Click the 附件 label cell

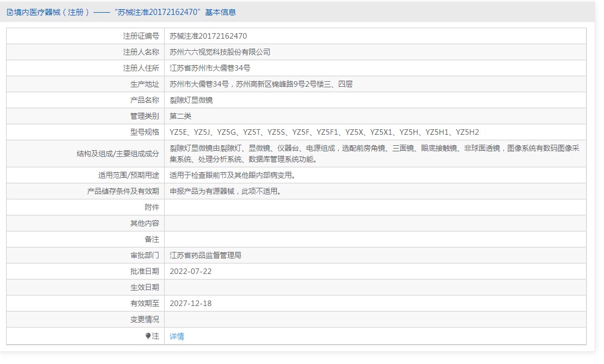86,207
